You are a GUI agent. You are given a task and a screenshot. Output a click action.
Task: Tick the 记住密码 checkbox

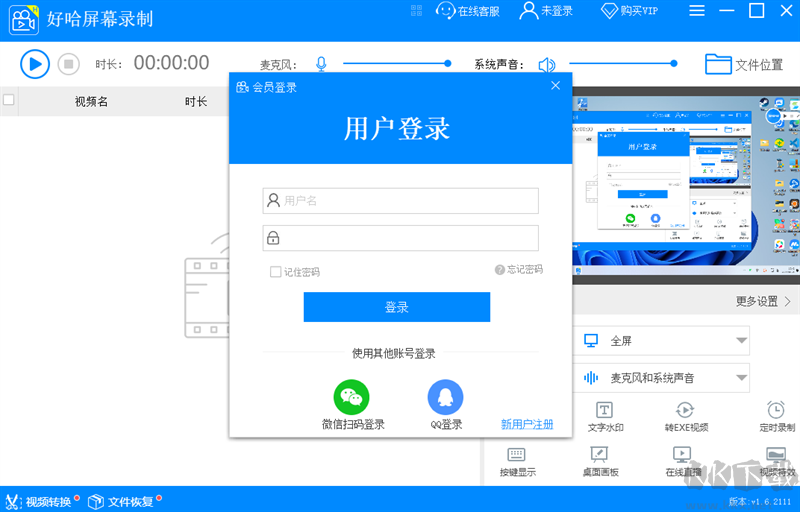276,271
